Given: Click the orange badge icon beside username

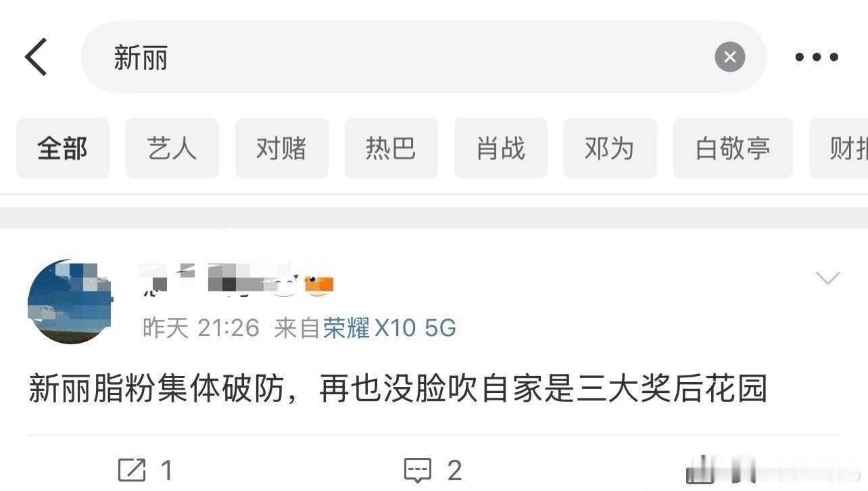Looking at the screenshot, I should click(x=319, y=287).
